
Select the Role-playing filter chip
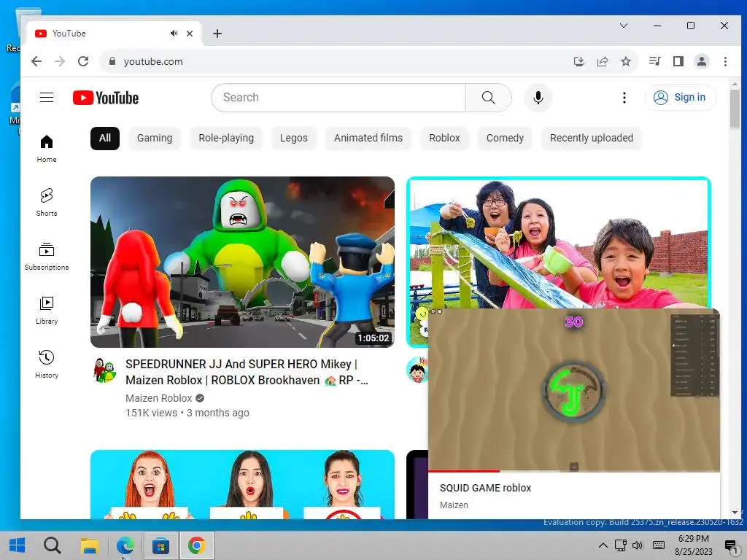coord(226,138)
